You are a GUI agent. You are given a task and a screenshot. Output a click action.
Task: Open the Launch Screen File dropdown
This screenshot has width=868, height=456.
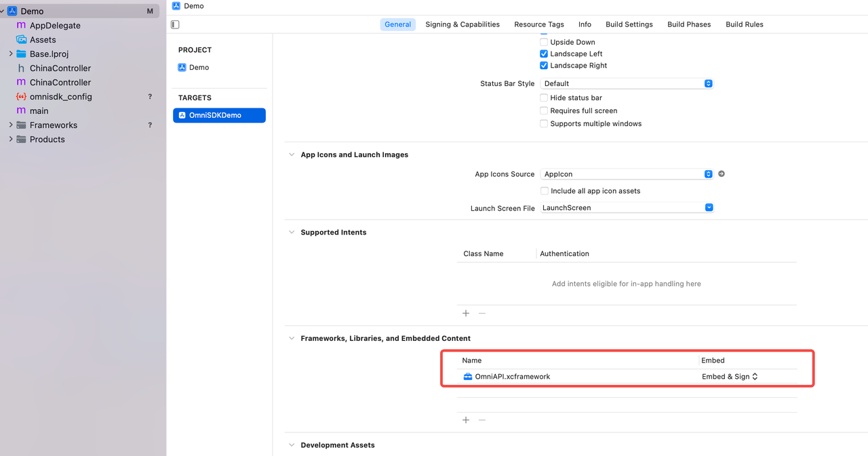(x=627, y=208)
